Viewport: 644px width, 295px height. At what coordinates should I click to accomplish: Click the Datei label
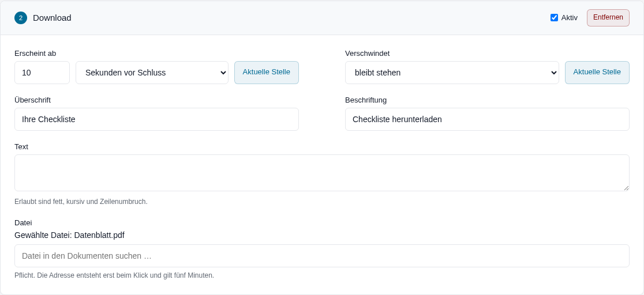pyautogui.click(x=23, y=223)
